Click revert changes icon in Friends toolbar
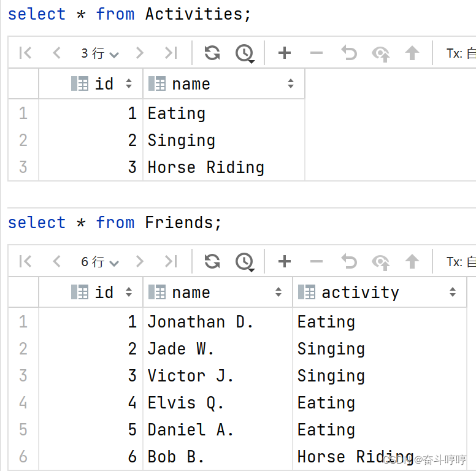This screenshot has width=476, height=471. (x=349, y=262)
